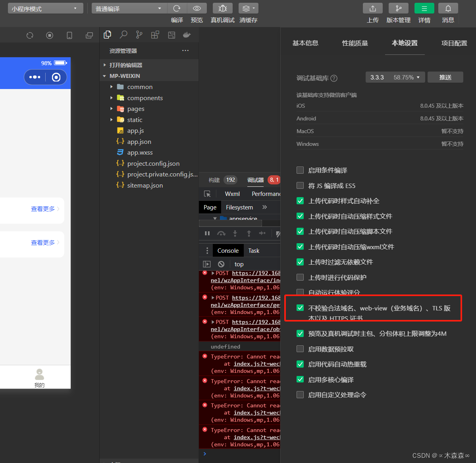Click the 推送 push button
The image size is (476, 463).
[x=445, y=77]
